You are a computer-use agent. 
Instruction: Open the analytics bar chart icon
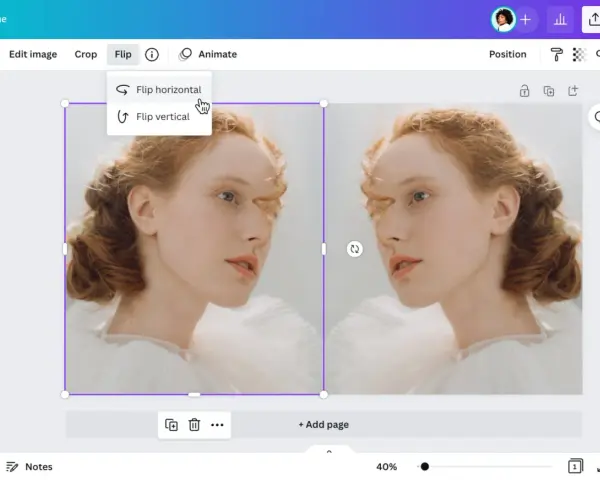[560, 19]
